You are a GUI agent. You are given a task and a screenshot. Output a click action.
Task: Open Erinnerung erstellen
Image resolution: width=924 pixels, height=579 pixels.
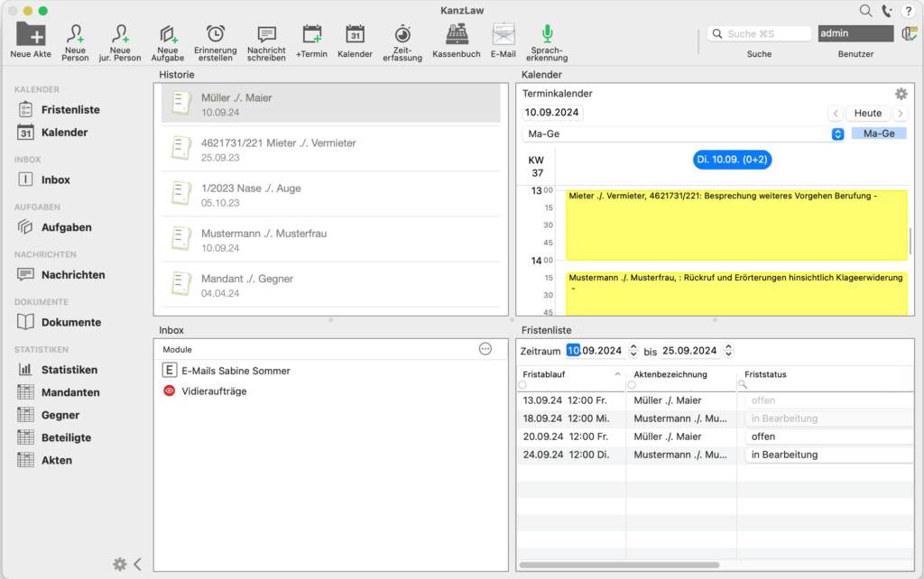pyautogui.click(x=215, y=41)
